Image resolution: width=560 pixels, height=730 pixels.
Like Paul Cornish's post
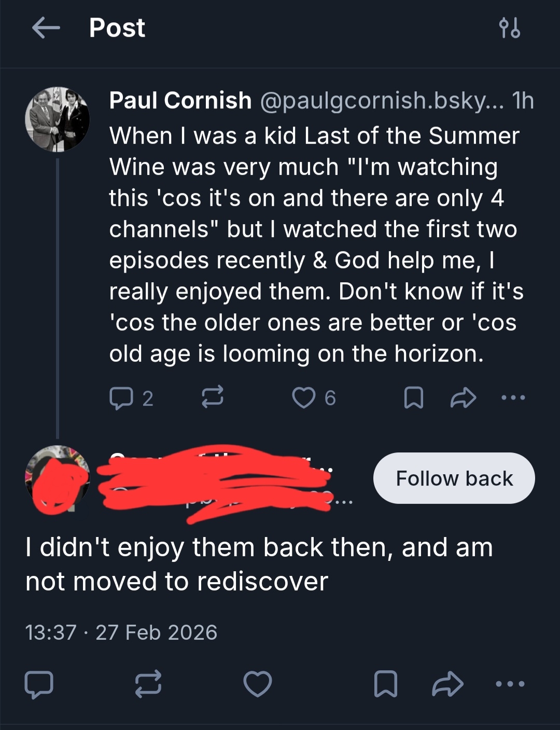pos(304,398)
